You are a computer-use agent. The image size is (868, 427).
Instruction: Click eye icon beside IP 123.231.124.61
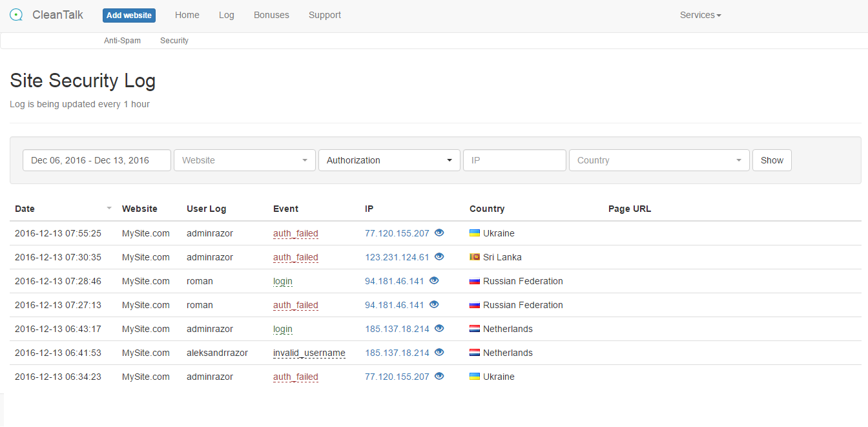[x=439, y=256]
